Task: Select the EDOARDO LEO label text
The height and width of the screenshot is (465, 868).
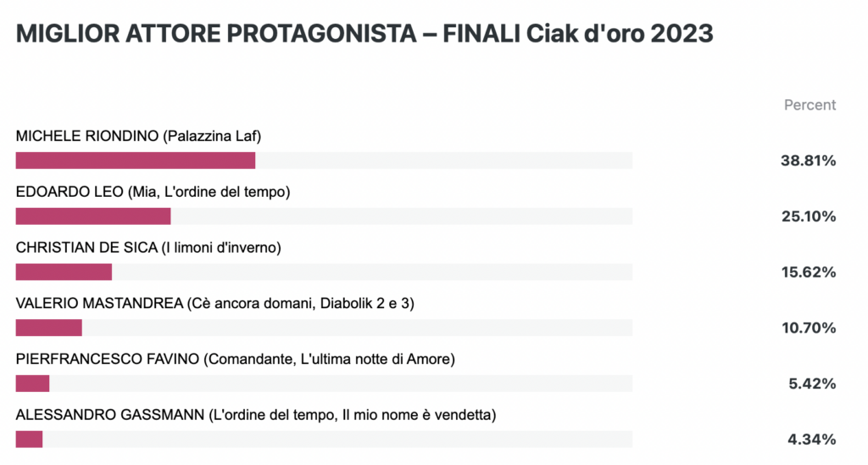Action: coord(153,192)
